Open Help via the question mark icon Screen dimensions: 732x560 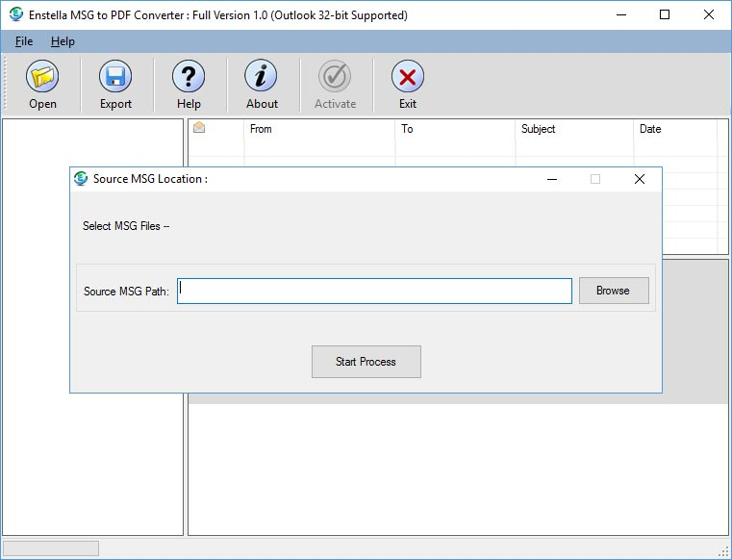click(189, 77)
